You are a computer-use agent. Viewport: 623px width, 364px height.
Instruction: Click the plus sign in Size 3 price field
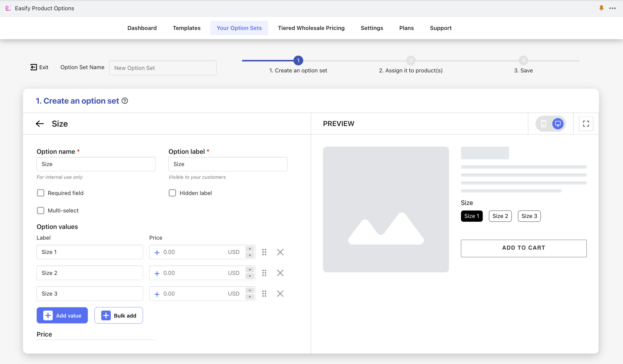157,294
